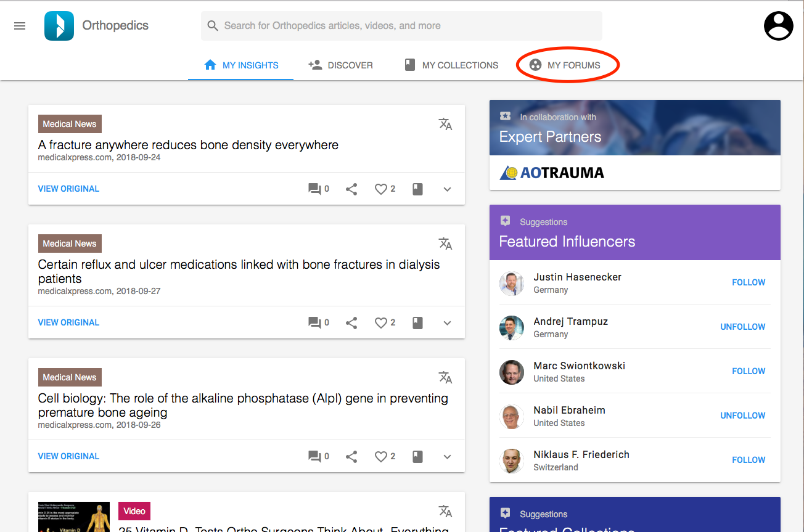Image resolution: width=804 pixels, height=532 pixels.
Task: Open the Vitamin D video thumbnail
Action: [x=74, y=517]
